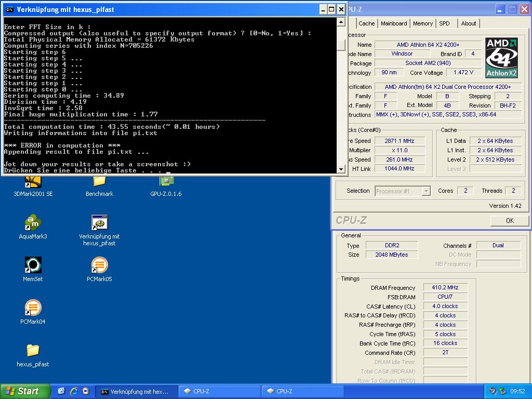The width and height of the screenshot is (532, 399).
Task: Expand the Processor #1 selection dropdown
Action: click(x=426, y=191)
